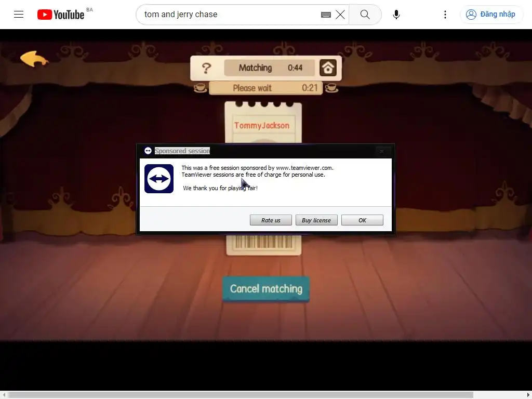Click the Please wait 0:21 label
The height and width of the screenshot is (399, 532).
coord(265,88)
